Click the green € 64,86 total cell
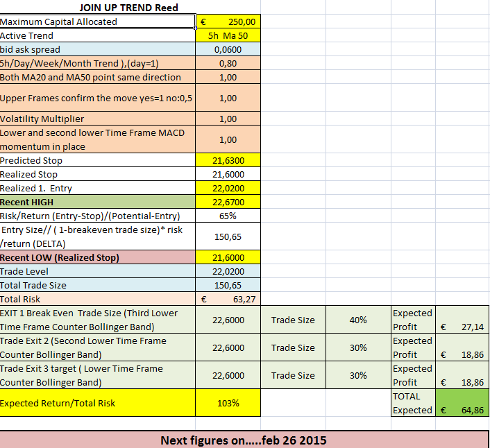 462,403
